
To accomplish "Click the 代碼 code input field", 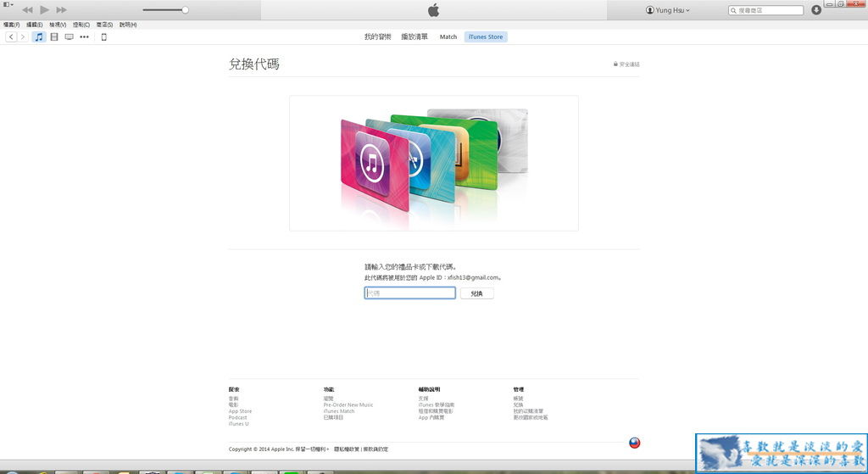I will tap(409, 293).
